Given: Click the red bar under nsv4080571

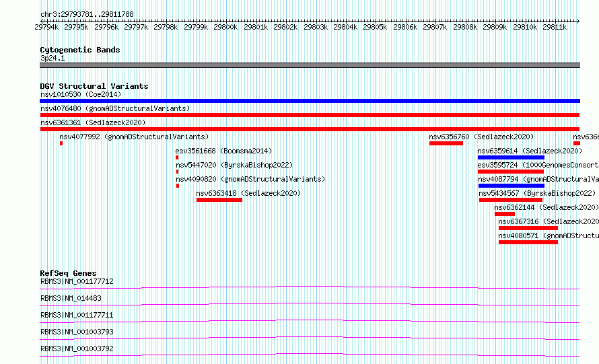Looking at the screenshot, I should point(528,242).
